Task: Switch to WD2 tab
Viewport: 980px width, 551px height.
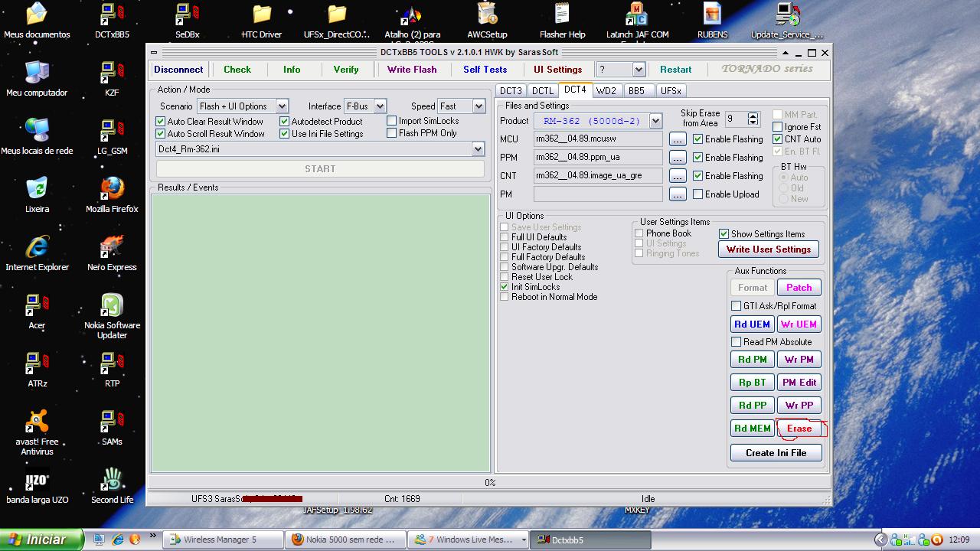Action: [606, 91]
